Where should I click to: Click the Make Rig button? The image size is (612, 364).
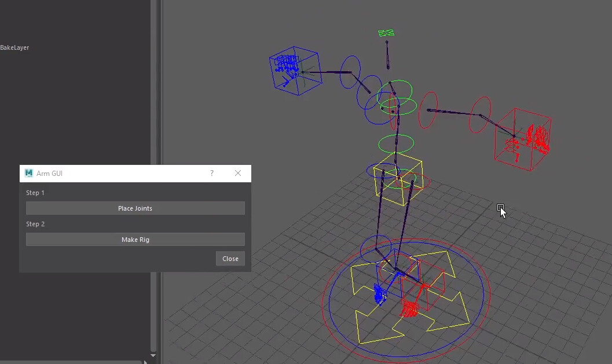pyautogui.click(x=135, y=239)
